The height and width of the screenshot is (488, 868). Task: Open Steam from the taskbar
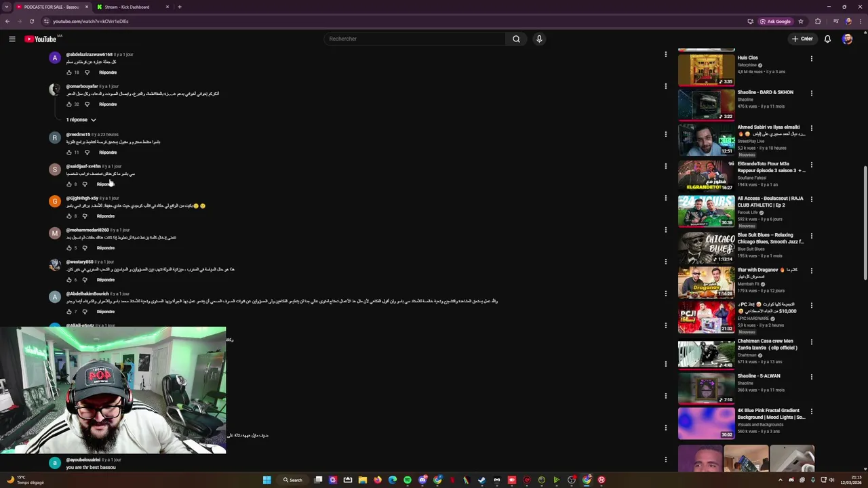click(482, 480)
